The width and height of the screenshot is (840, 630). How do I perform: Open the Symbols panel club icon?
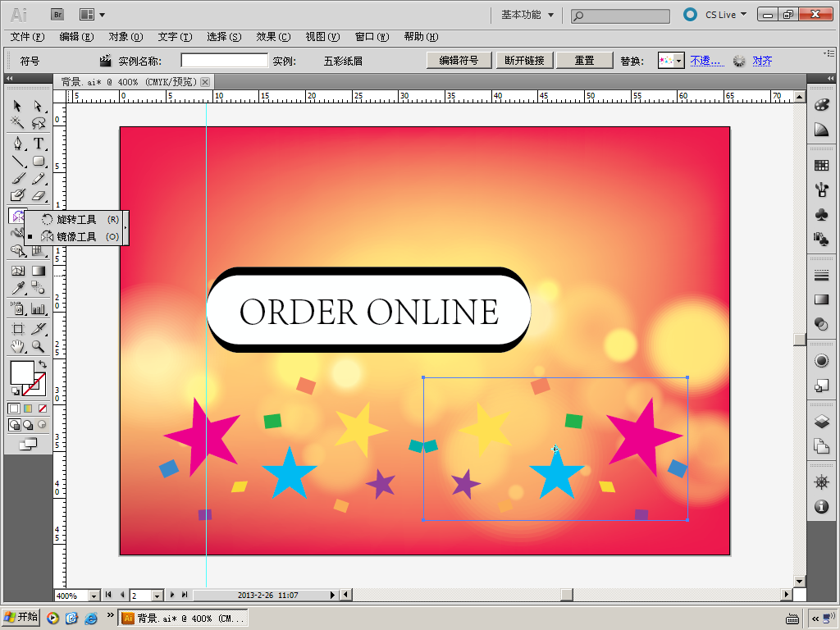click(821, 214)
